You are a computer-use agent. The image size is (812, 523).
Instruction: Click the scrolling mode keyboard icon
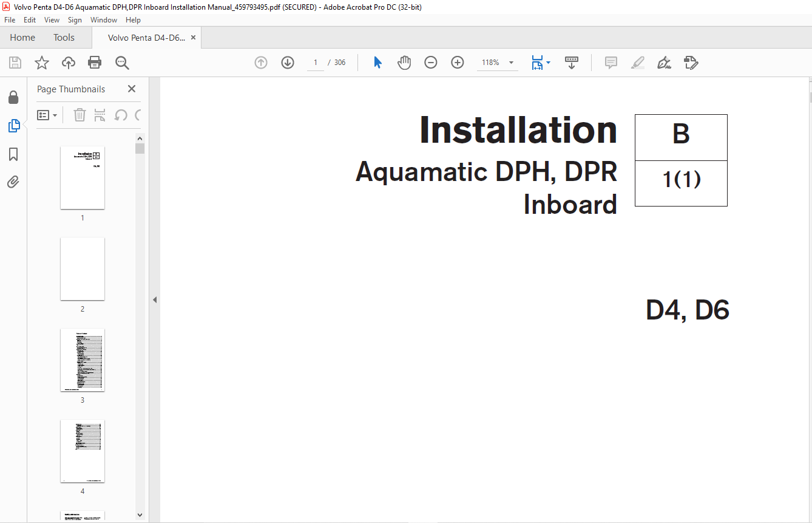[572, 63]
